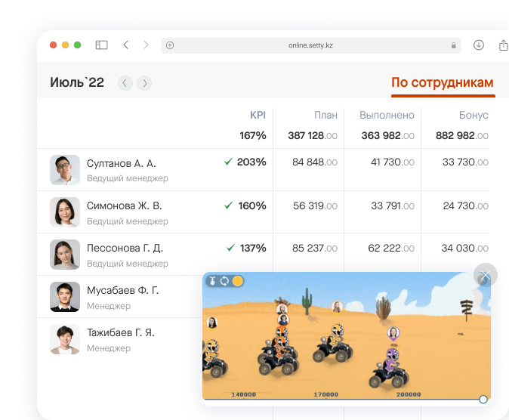Click Султанов А. А. profile photo
This screenshot has width=509, height=420.
[x=65, y=170]
